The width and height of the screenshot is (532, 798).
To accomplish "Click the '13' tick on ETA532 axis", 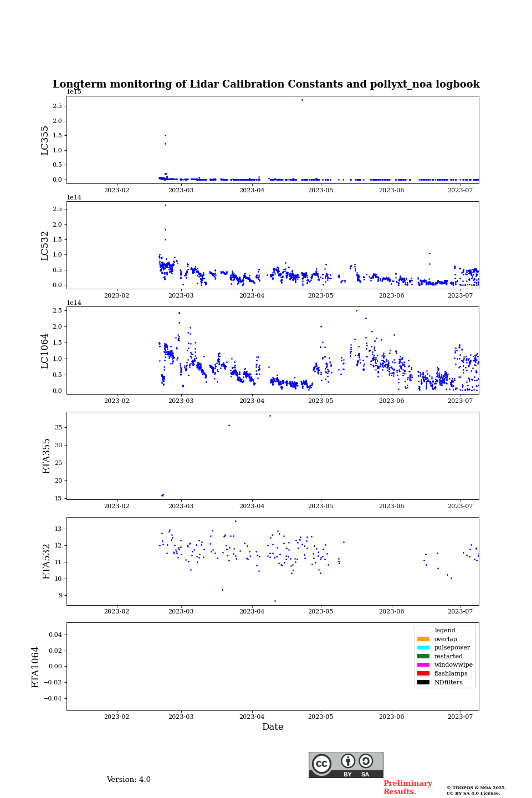I will tap(59, 529).
